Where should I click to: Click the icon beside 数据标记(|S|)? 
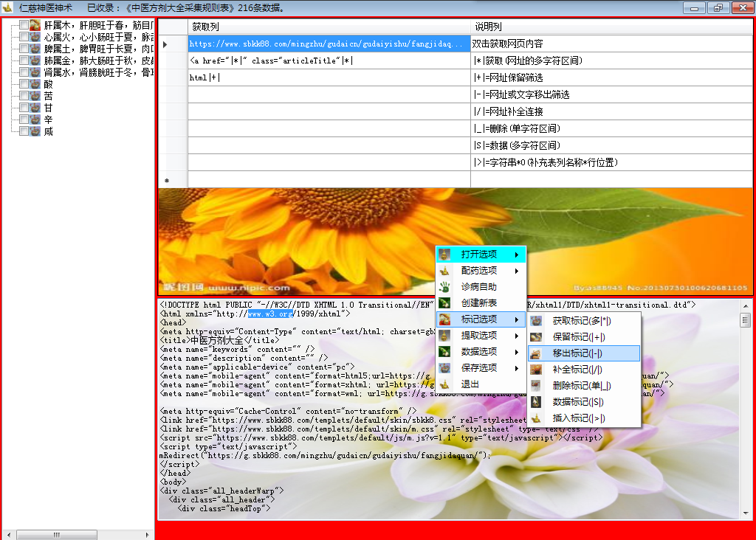[x=536, y=402]
